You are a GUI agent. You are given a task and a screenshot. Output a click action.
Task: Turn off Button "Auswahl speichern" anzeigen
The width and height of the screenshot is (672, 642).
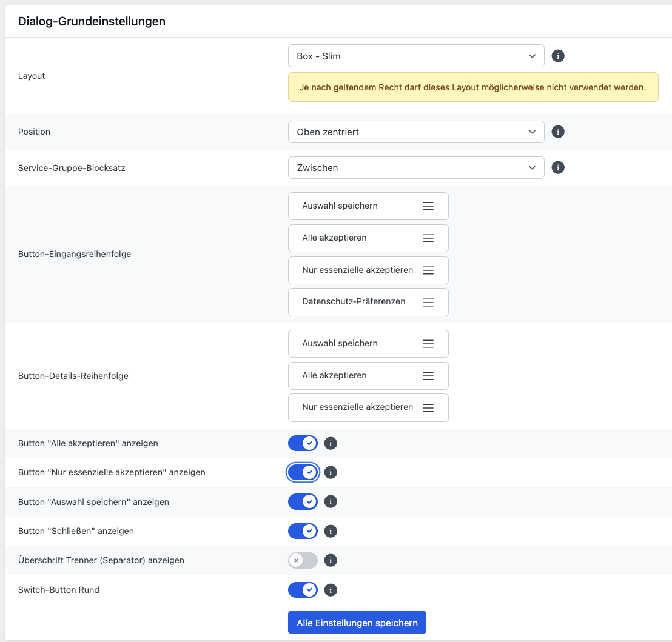coord(303,502)
